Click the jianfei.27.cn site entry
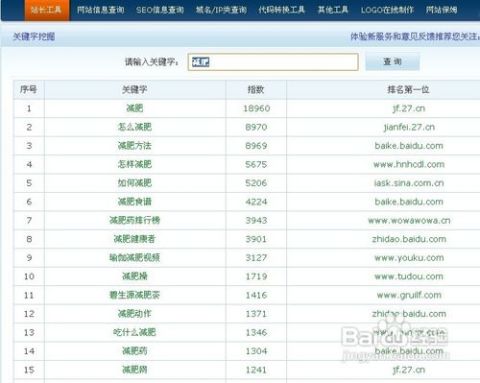The image size is (480, 383). tap(409, 127)
